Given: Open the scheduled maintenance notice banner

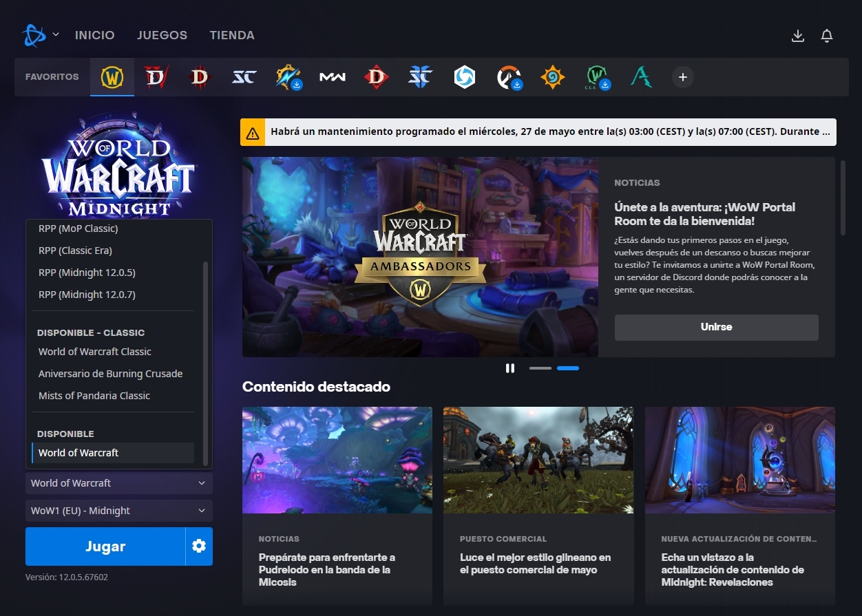Looking at the screenshot, I should tap(538, 132).
